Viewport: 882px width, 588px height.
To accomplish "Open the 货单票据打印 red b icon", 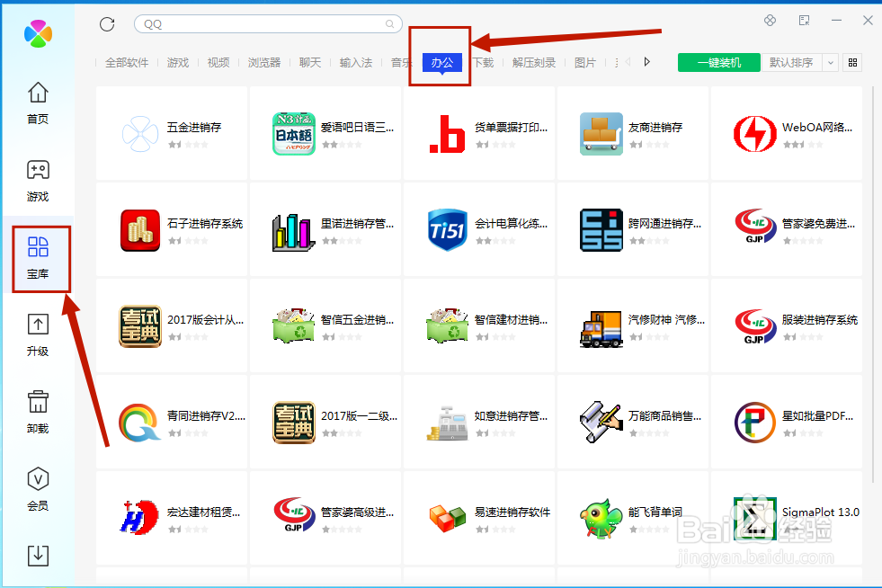I will (x=447, y=134).
